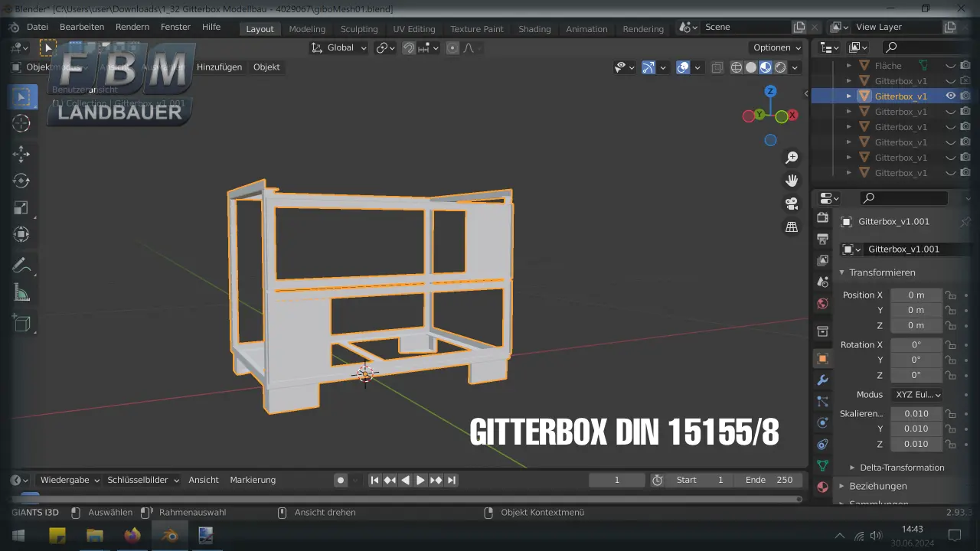Open the Material properties tab
This screenshot has height=551, width=980.
(823, 487)
